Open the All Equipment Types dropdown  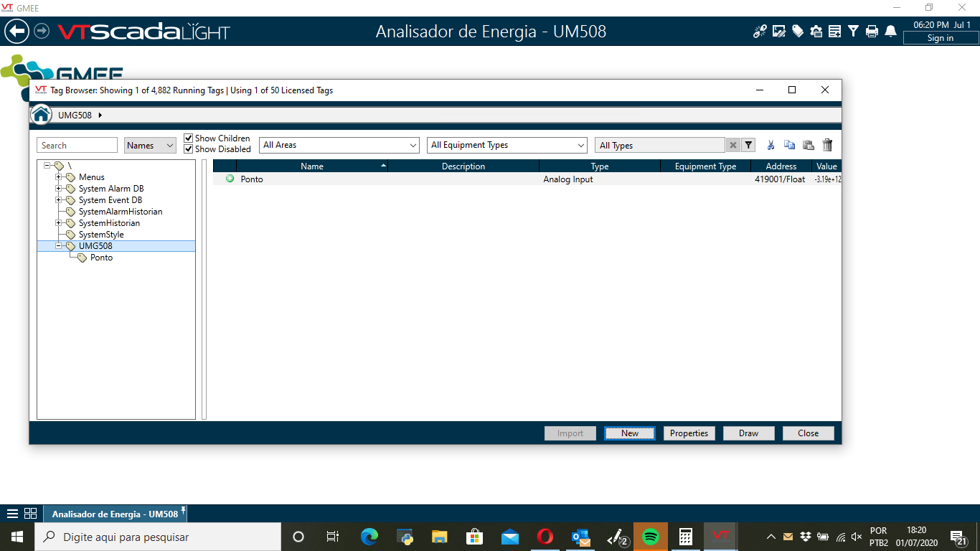pyautogui.click(x=507, y=145)
